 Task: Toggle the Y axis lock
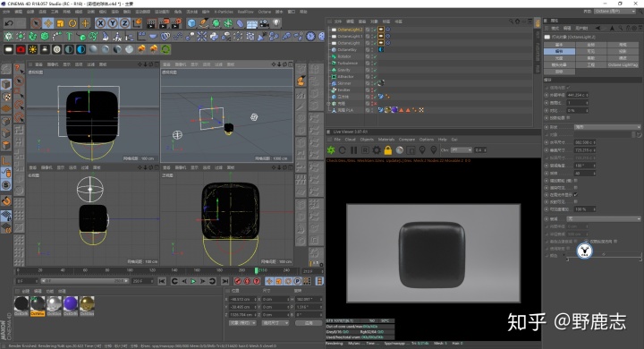(x=113, y=23)
